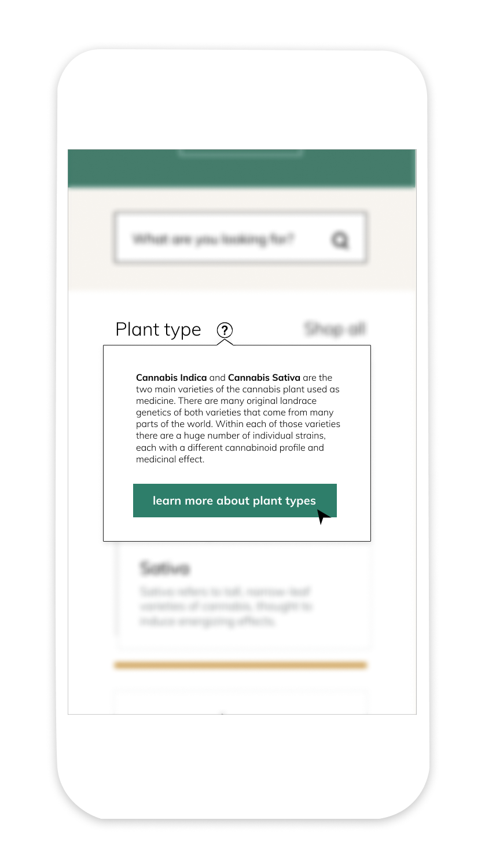Screen dimensions: 485x868
Task: Click the orange divider bar
Action: (241, 665)
